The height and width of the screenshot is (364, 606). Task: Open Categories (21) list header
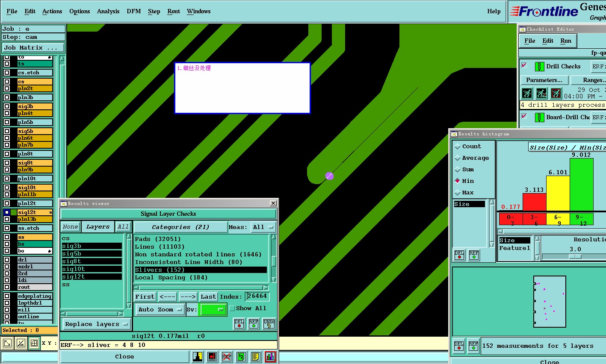(180, 227)
